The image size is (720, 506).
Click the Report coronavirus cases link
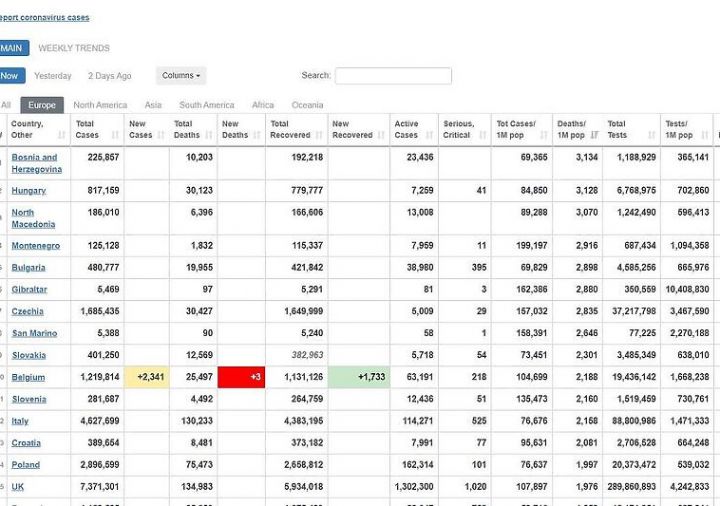45,17
